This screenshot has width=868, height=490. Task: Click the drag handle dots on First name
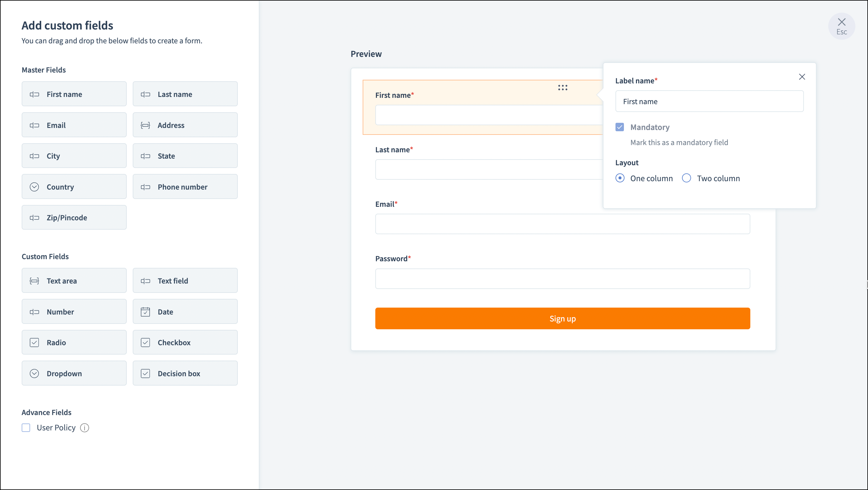(563, 88)
